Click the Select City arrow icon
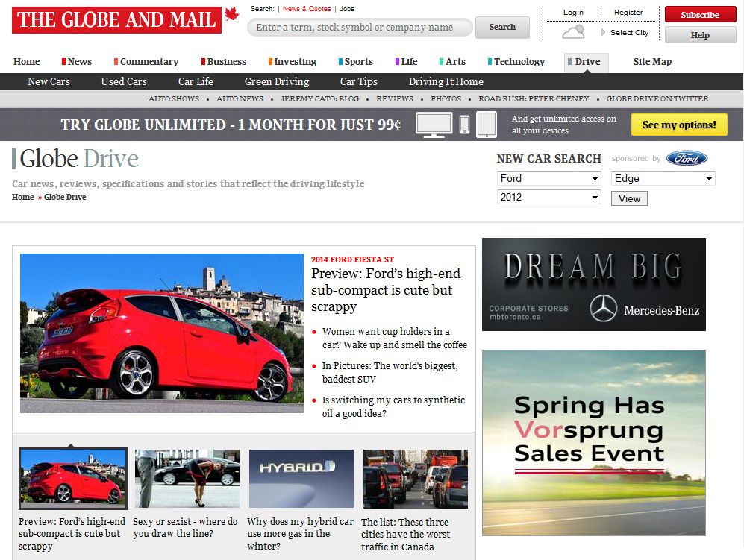The image size is (744, 560). pyautogui.click(x=603, y=32)
